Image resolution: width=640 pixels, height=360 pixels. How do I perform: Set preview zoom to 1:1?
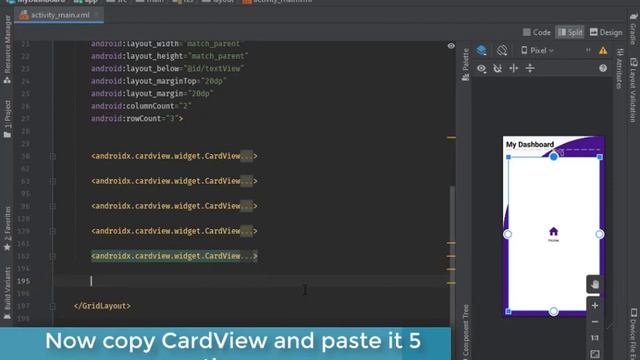pyautogui.click(x=595, y=338)
